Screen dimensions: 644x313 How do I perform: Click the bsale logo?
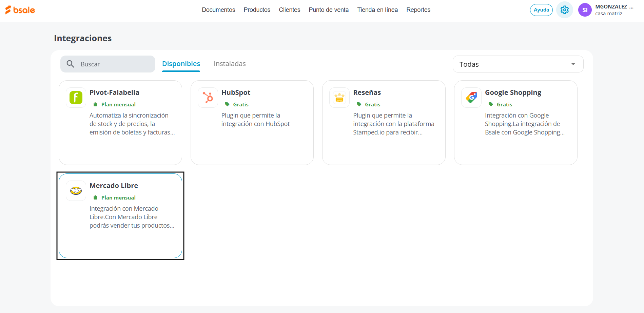20,10
